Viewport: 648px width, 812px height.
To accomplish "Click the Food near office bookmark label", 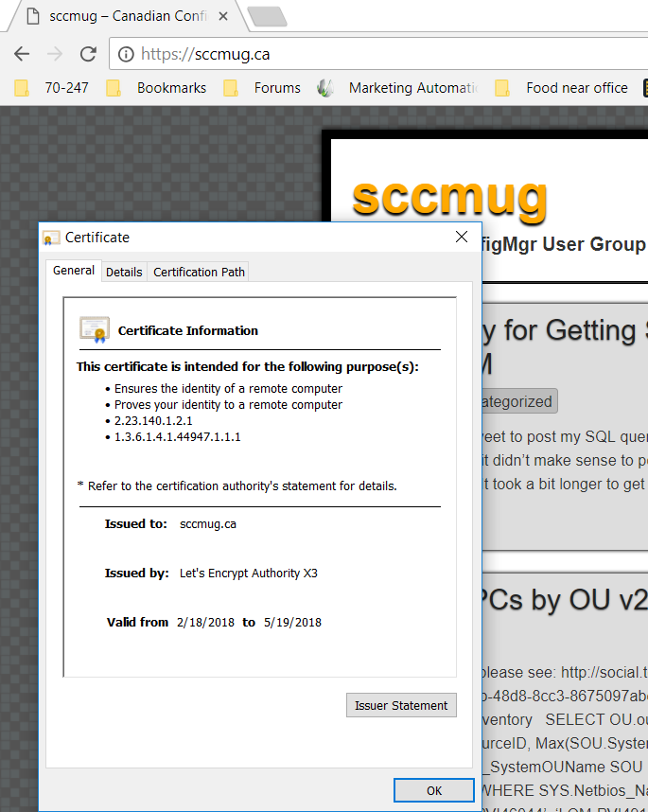I will 576,88.
